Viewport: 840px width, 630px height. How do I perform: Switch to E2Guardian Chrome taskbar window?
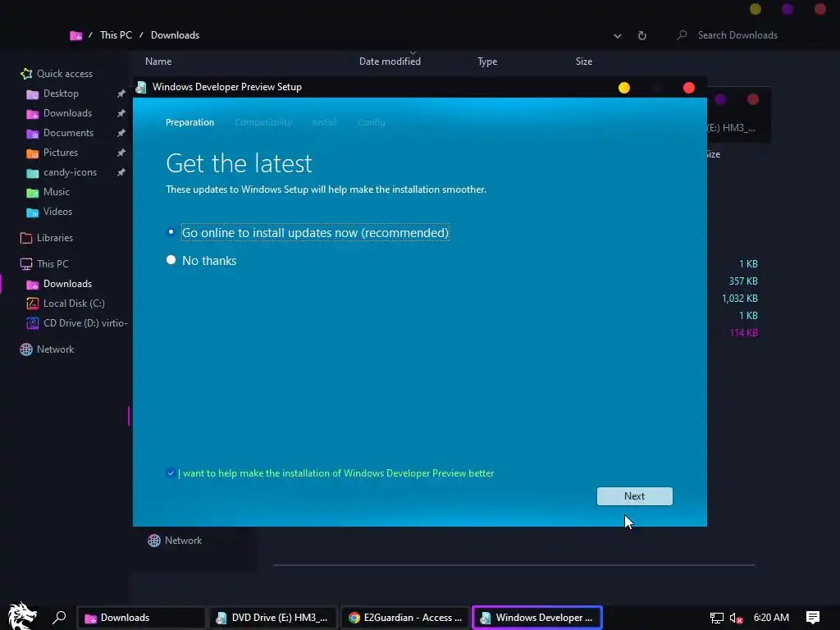coord(405,618)
